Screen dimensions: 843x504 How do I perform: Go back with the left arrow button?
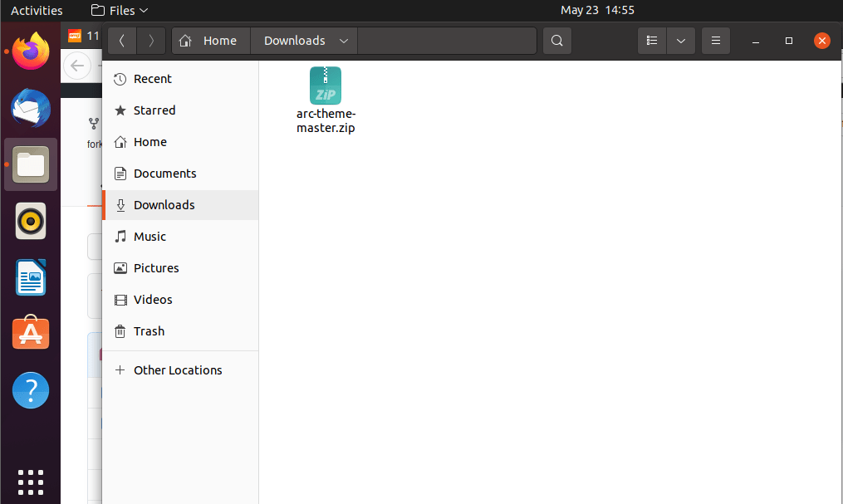[122, 41]
